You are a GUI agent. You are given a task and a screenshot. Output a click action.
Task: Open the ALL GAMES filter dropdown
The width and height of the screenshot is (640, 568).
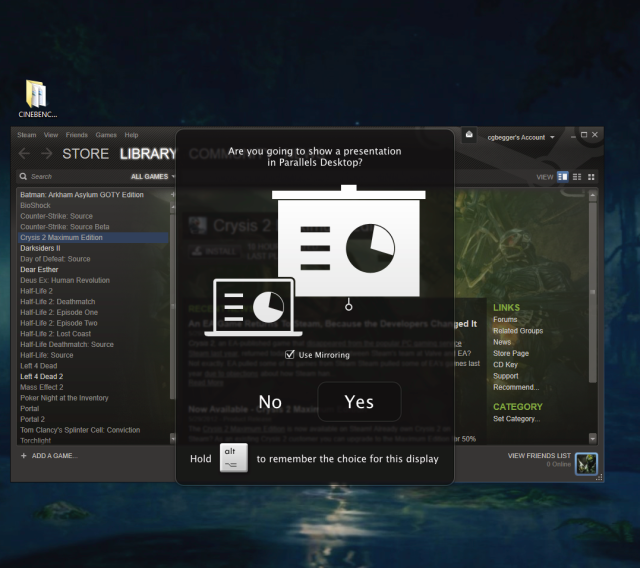point(153,176)
